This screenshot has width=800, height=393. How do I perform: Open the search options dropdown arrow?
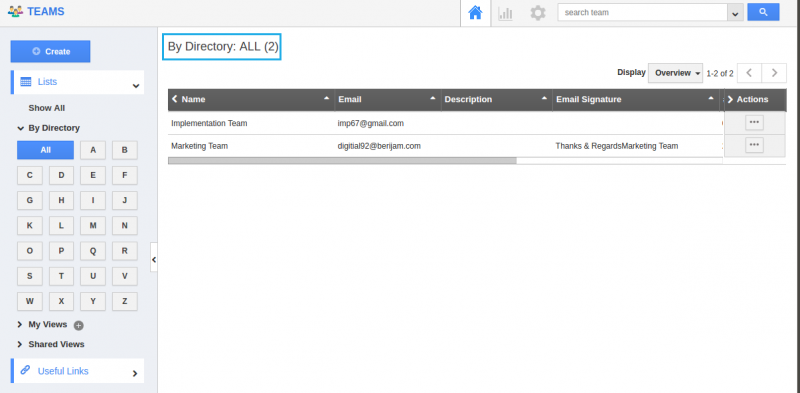click(735, 13)
